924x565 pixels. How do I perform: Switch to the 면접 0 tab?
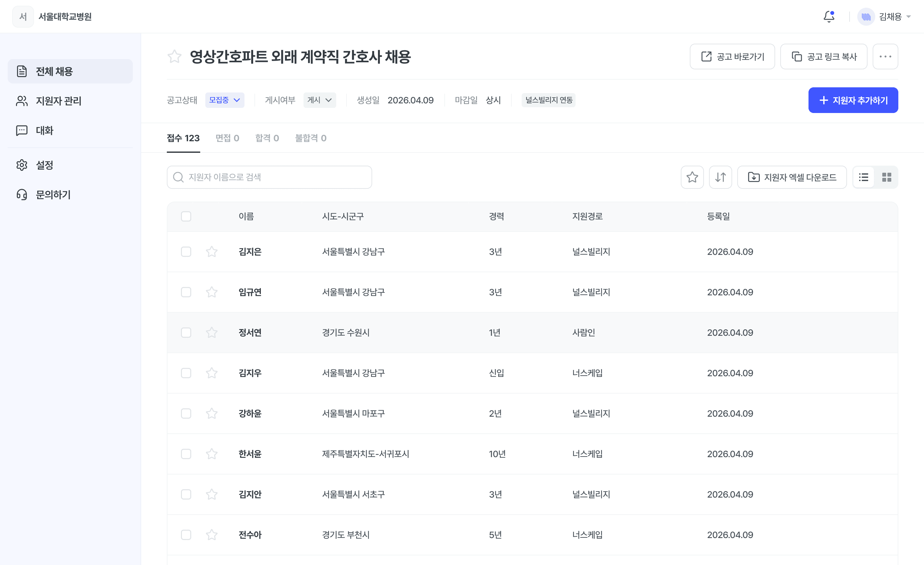227,138
